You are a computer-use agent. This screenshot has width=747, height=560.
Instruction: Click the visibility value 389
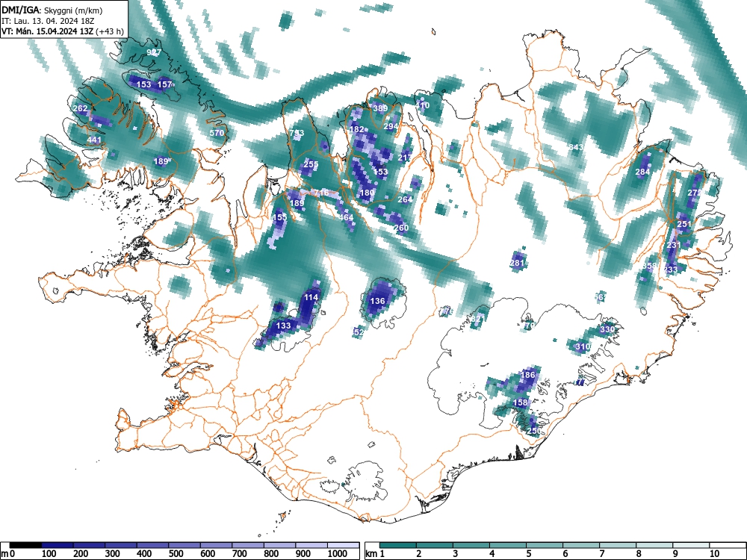coord(380,108)
